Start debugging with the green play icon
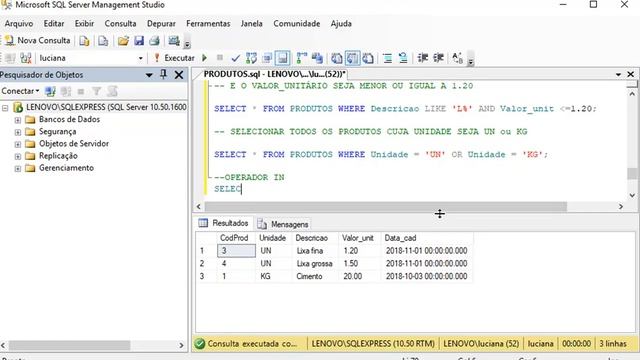The image size is (640, 360). tap(204, 58)
